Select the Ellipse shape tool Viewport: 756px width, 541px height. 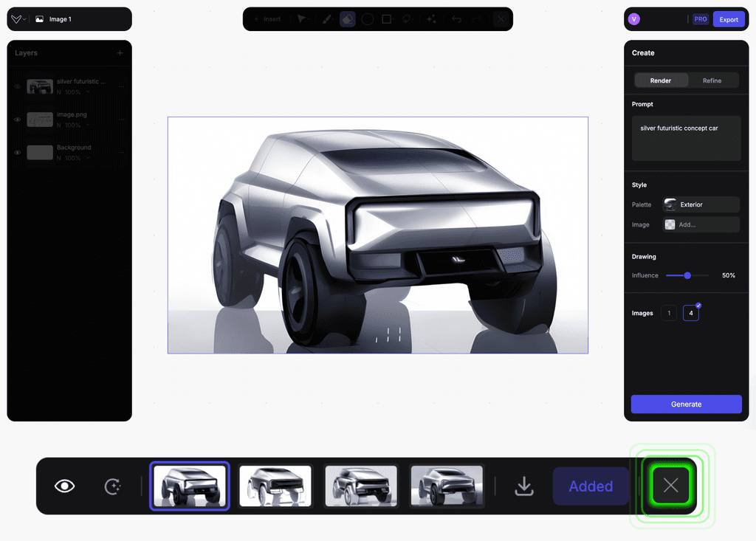point(368,19)
